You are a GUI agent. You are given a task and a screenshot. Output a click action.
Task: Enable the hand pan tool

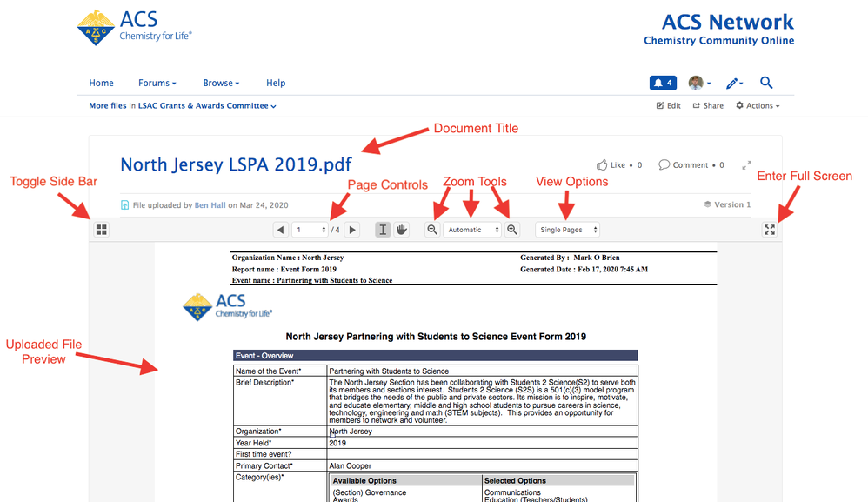coord(402,230)
